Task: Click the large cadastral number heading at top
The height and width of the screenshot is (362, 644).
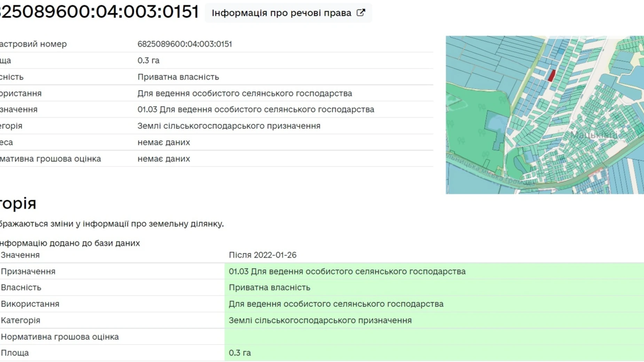Action: click(99, 11)
